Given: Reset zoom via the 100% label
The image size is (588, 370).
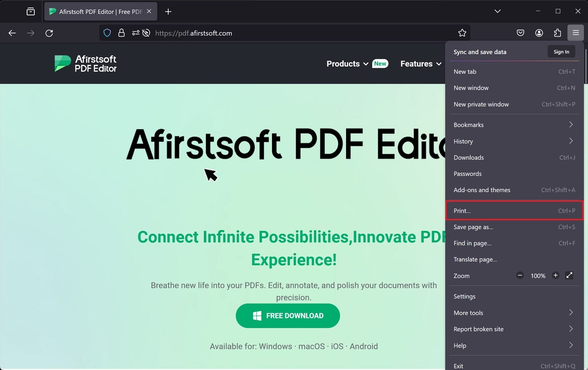Looking at the screenshot, I should coord(538,276).
